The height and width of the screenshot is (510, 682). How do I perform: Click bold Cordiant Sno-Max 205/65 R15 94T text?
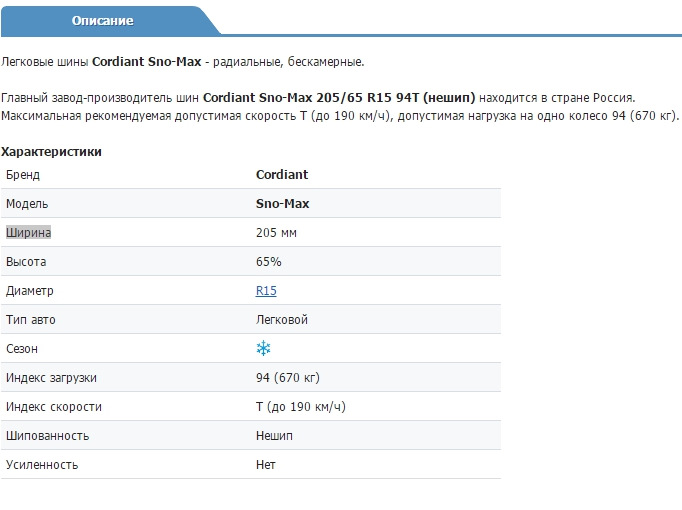(339, 97)
